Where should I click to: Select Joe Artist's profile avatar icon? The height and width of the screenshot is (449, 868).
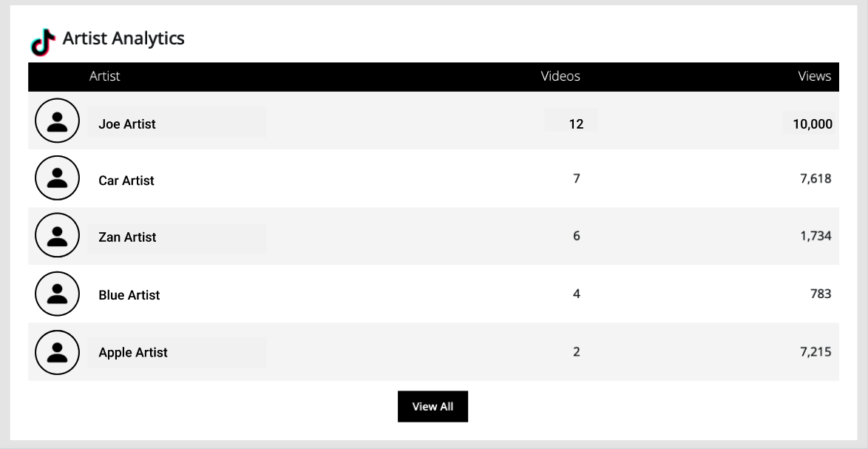[x=57, y=121]
